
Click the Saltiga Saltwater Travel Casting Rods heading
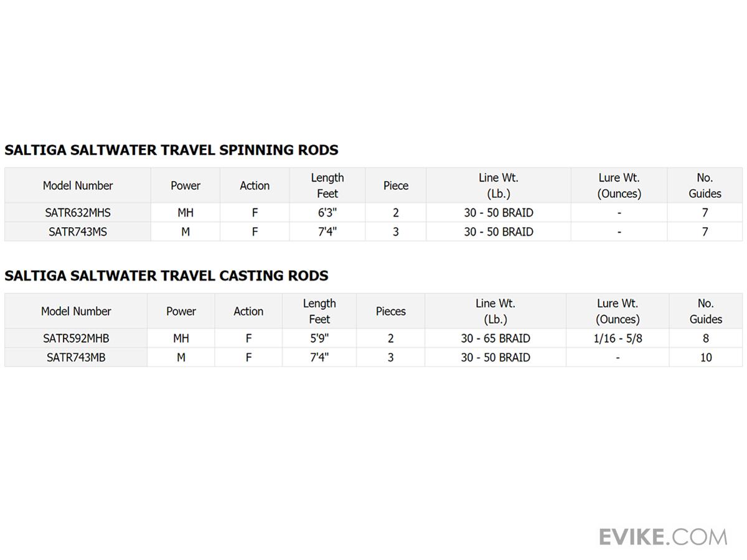coord(166,276)
